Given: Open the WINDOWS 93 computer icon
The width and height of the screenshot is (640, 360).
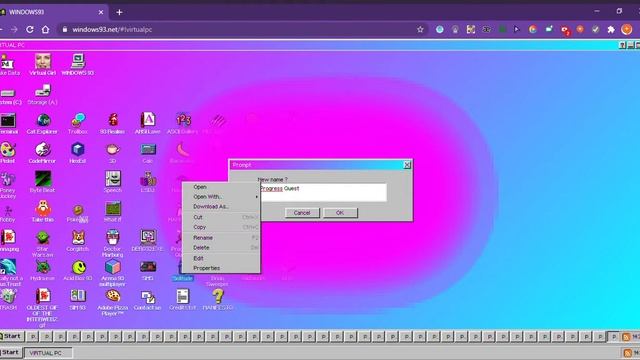Looking at the screenshot, I should pos(78,64).
